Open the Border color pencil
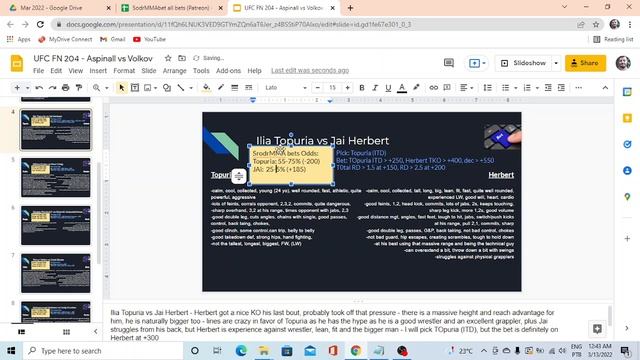The width and height of the screenshot is (640, 360). [221, 88]
